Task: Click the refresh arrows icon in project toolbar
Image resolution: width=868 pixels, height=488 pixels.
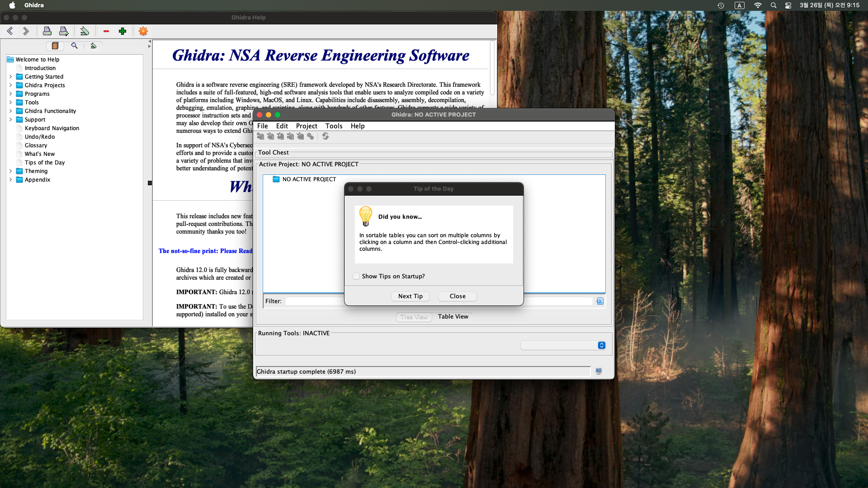Action: [x=325, y=136]
